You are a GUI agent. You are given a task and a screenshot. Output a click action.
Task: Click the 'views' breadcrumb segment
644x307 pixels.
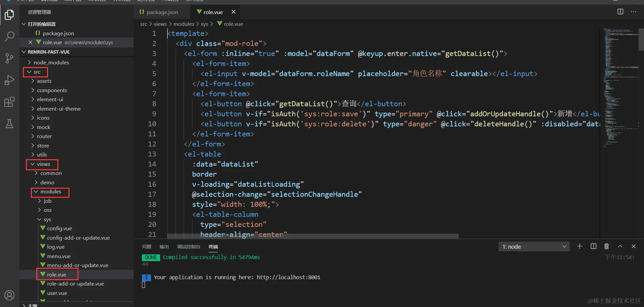point(160,24)
